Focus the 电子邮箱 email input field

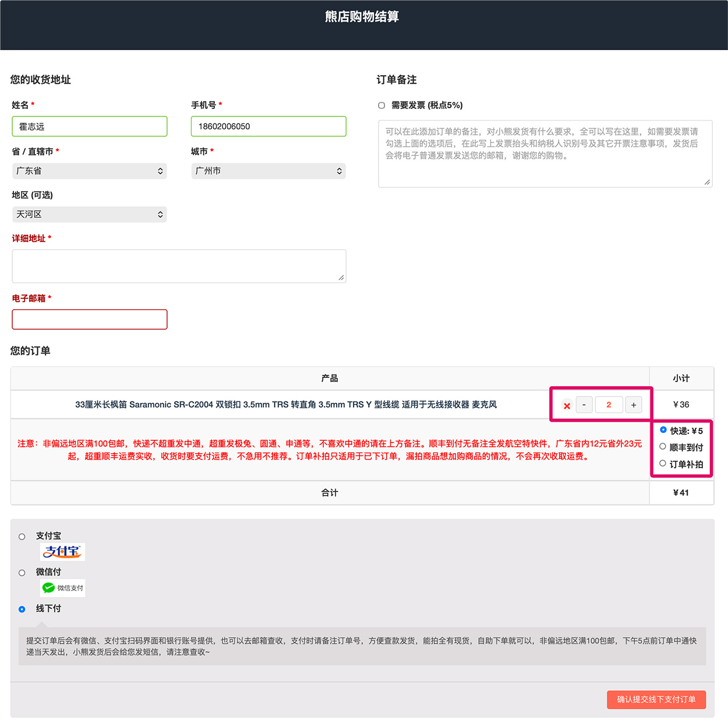[90, 319]
